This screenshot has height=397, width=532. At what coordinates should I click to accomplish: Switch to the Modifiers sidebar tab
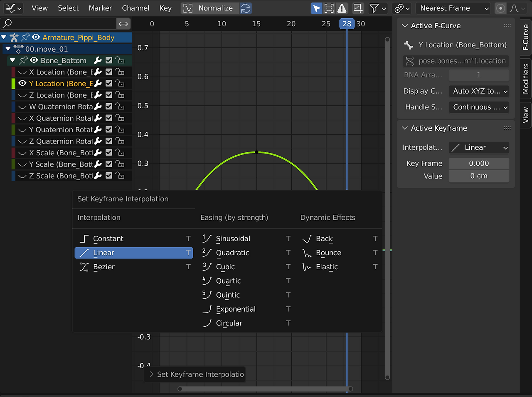click(526, 79)
